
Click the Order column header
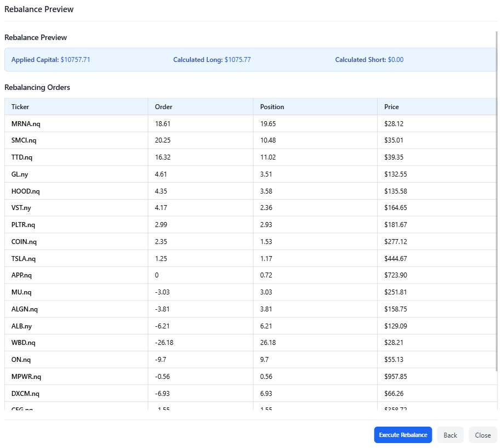[163, 107]
